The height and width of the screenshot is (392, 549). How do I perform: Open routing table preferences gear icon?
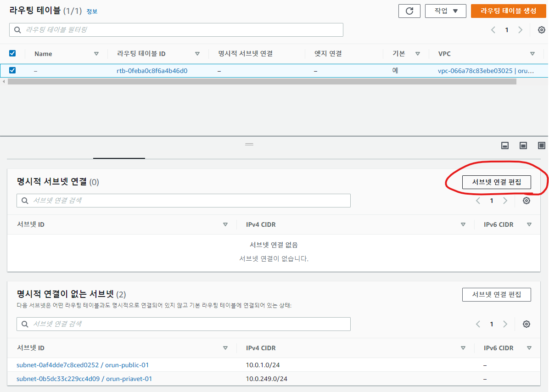pyautogui.click(x=541, y=30)
